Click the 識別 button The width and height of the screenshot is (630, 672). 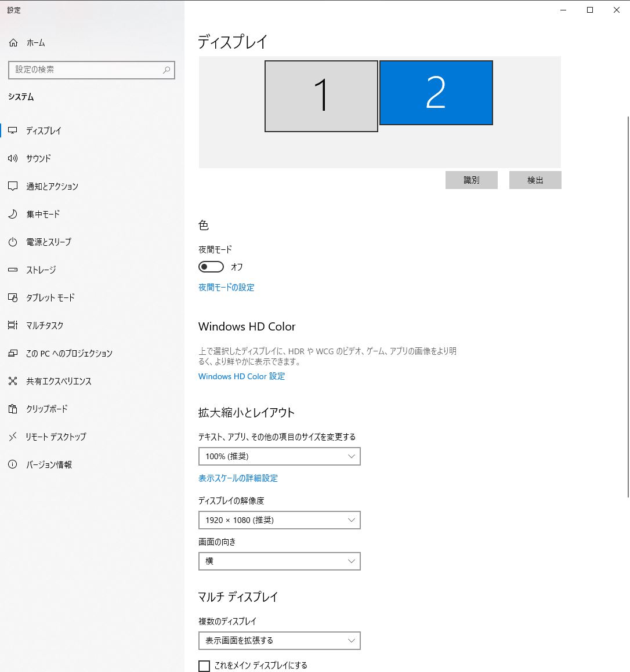[471, 180]
